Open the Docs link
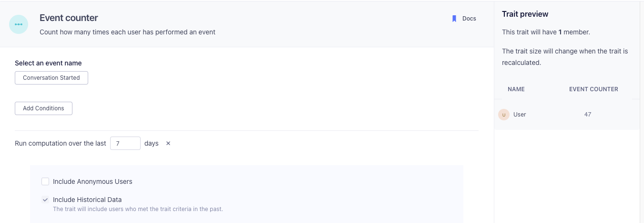This screenshot has height=223, width=644. point(469,19)
